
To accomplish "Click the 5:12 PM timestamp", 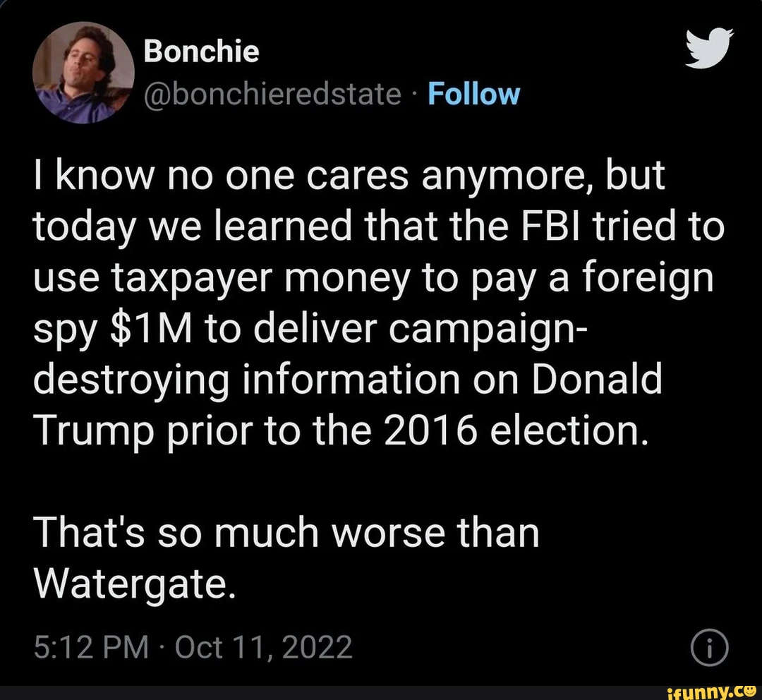I will point(91,648).
